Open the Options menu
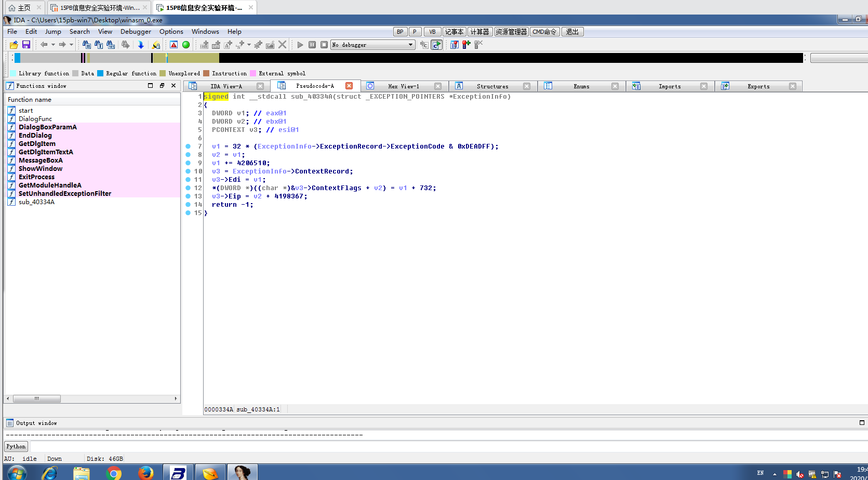Image resolution: width=868 pixels, height=480 pixels. point(171,32)
